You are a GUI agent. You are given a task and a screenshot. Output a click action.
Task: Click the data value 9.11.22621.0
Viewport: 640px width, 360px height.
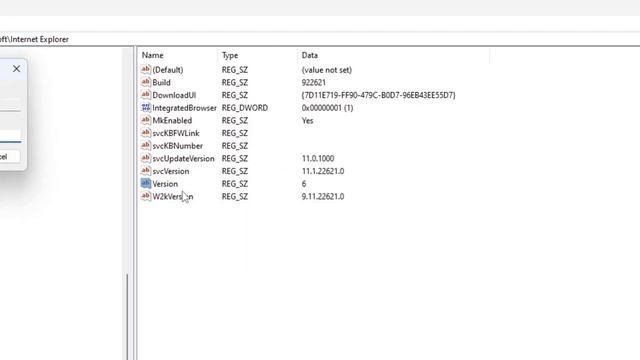tap(323, 196)
